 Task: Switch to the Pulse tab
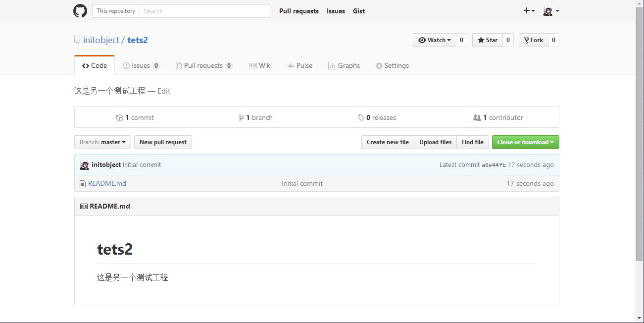pos(299,65)
